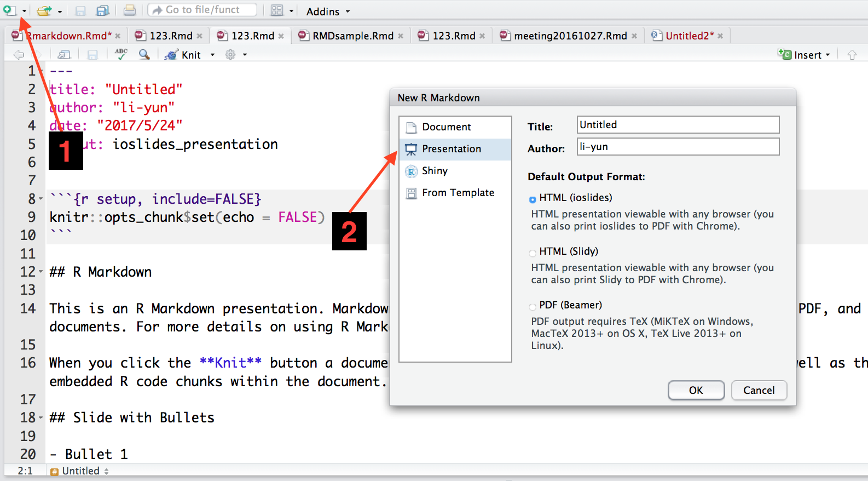Viewport: 868px width, 481px height.
Task: Select Presentation type in dialog list
Action: (455, 149)
